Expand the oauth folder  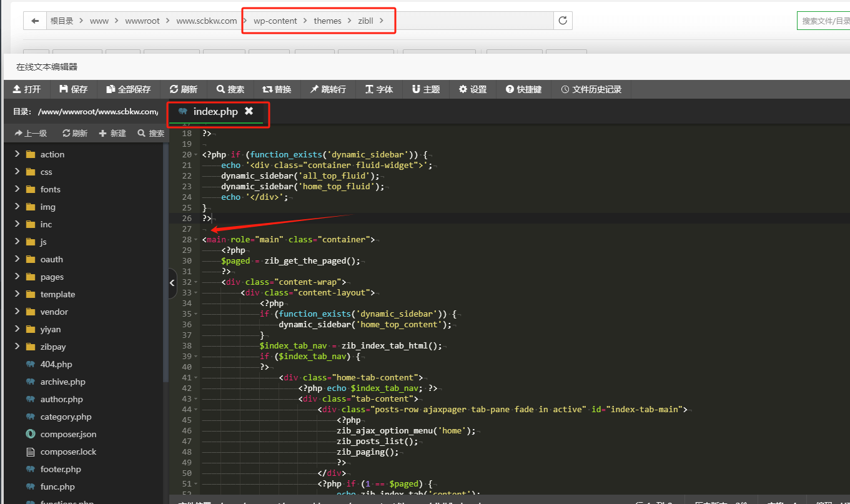(17, 259)
